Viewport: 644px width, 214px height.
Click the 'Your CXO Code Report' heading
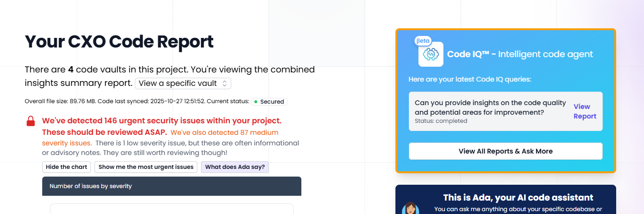119,42
